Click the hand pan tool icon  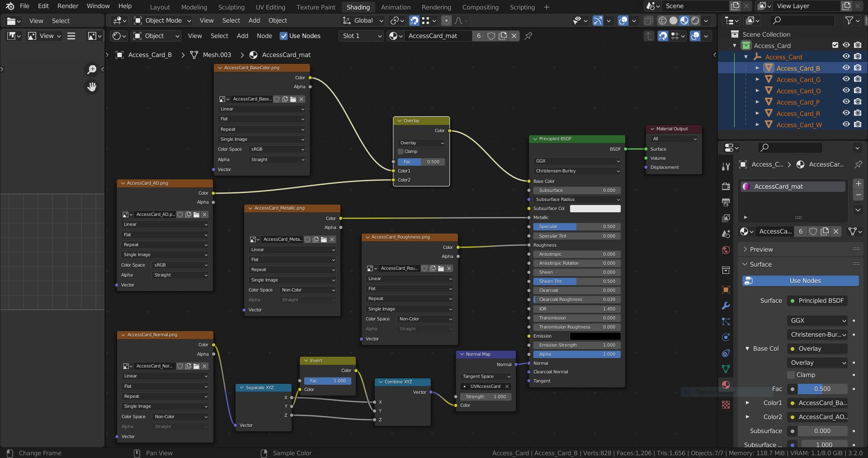pos(92,87)
